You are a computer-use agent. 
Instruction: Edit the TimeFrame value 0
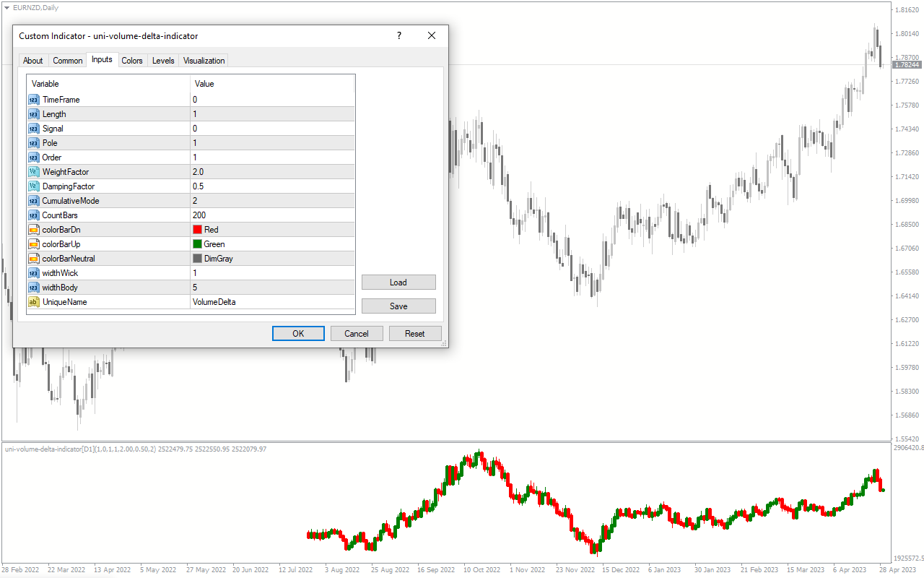click(x=272, y=100)
